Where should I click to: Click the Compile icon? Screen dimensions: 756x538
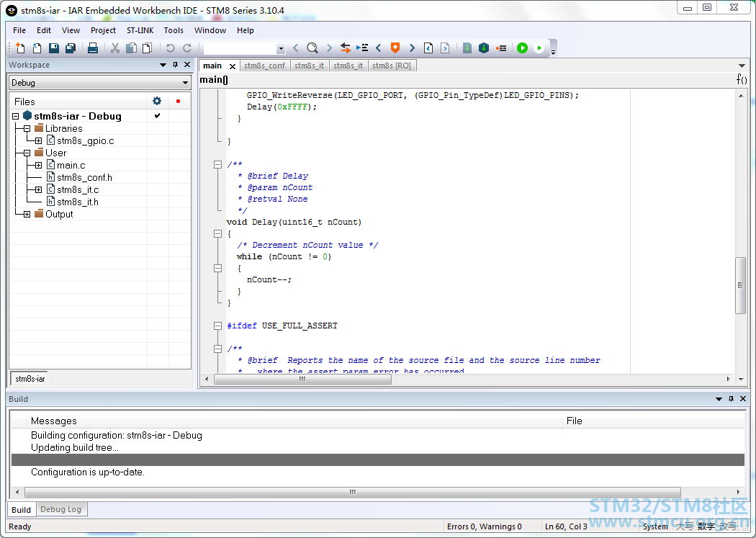[467, 48]
